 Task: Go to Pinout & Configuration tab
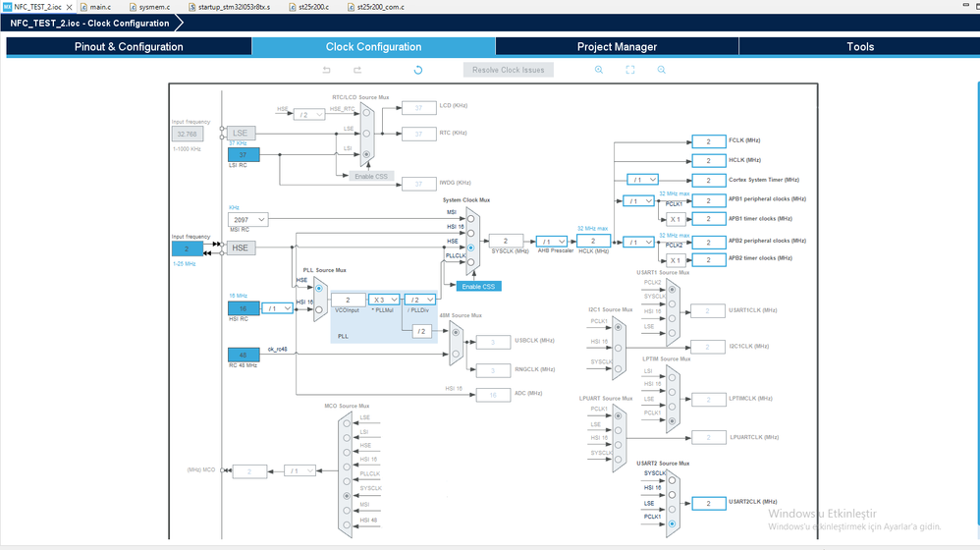(x=129, y=47)
